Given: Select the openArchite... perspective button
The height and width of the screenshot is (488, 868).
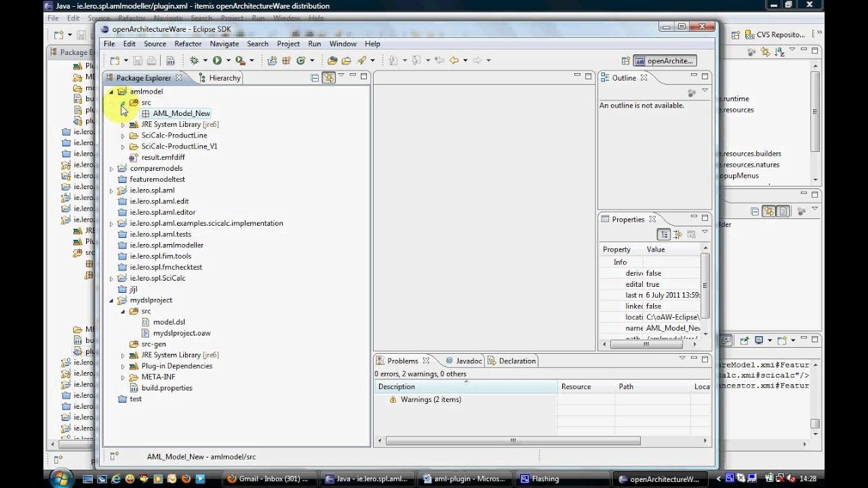Looking at the screenshot, I should click(665, 60).
